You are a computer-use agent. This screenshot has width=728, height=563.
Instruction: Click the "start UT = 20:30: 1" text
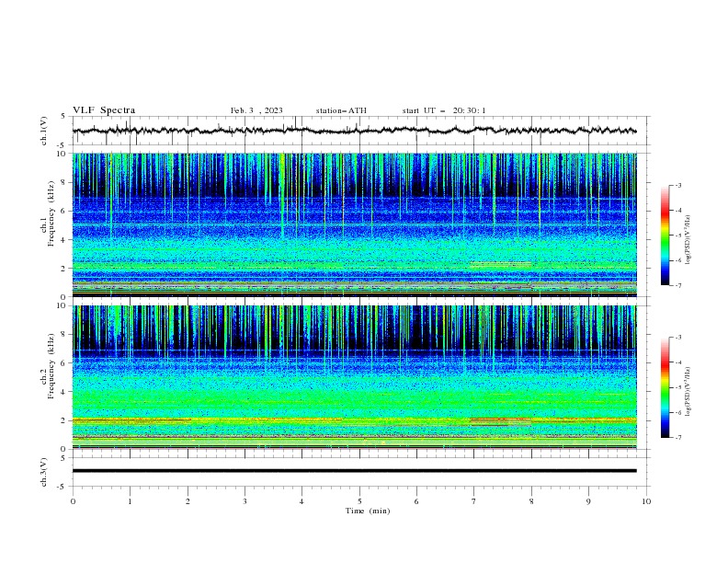coord(443,110)
